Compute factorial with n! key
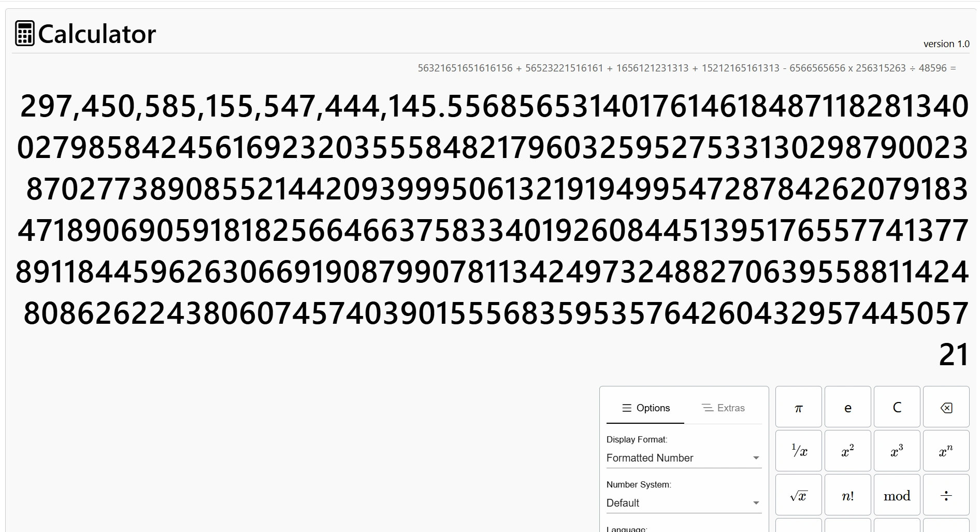 pyautogui.click(x=847, y=495)
